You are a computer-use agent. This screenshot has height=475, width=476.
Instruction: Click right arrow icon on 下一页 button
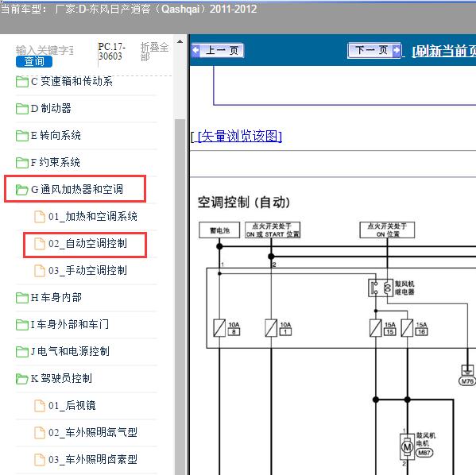397,50
